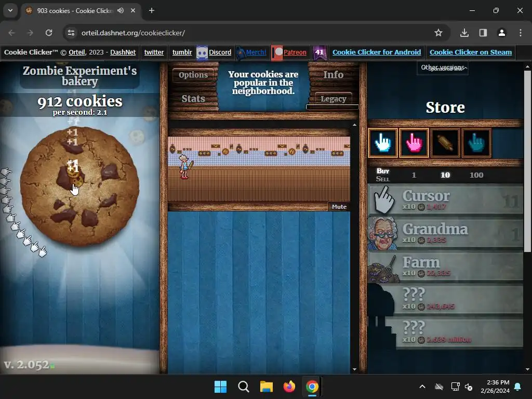Expand the Other versions dropdown
532x399 pixels.
(443, 68)
